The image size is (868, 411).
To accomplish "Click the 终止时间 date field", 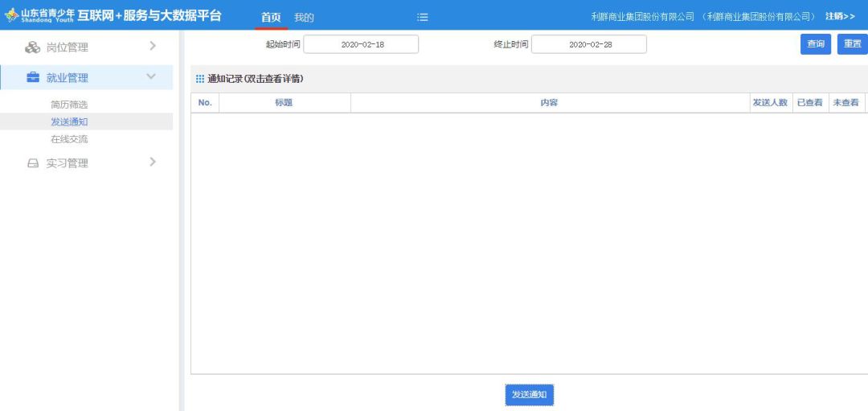I will tap(589, 45).
